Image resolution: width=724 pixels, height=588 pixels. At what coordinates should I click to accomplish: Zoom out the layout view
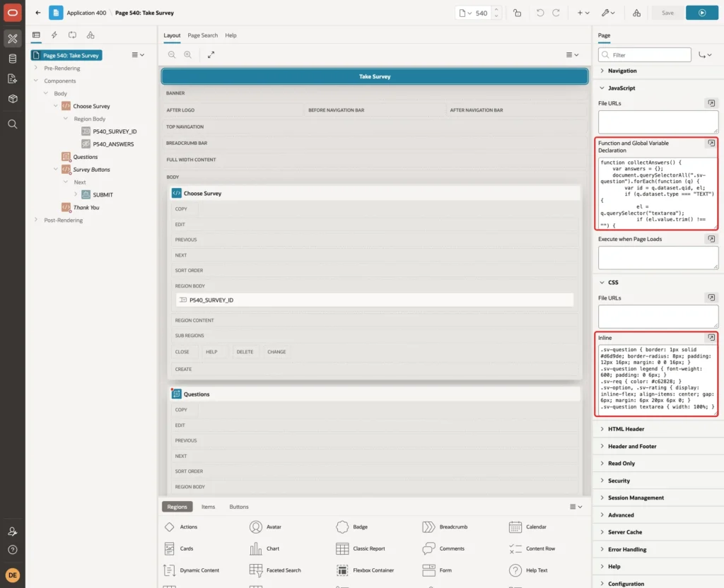[x=172, y=55]
